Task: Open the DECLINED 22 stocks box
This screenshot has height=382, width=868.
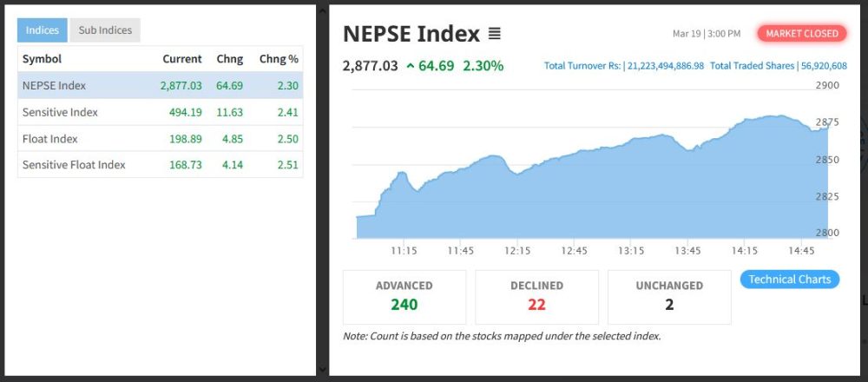Action: coord(536,297)
